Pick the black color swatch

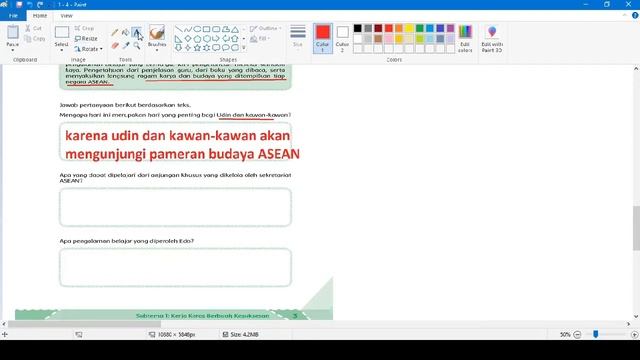tap(358, 28)
